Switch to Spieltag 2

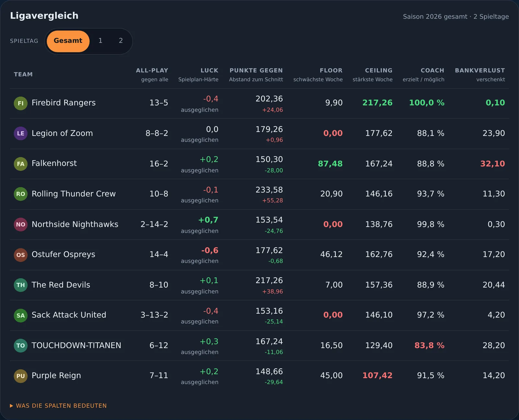(121, 41)
